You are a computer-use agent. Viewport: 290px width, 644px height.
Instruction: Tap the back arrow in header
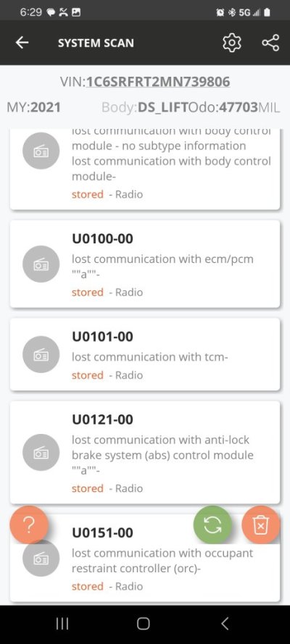tap(22, 43)
